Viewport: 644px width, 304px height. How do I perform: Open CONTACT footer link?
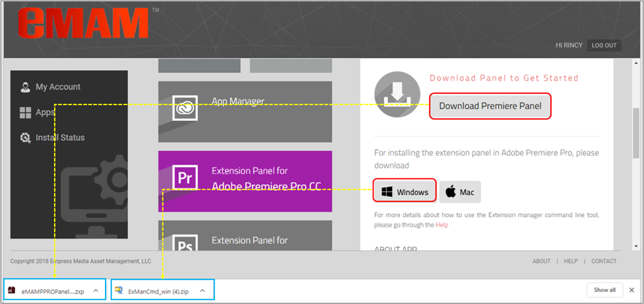click(x=604, y=261)
